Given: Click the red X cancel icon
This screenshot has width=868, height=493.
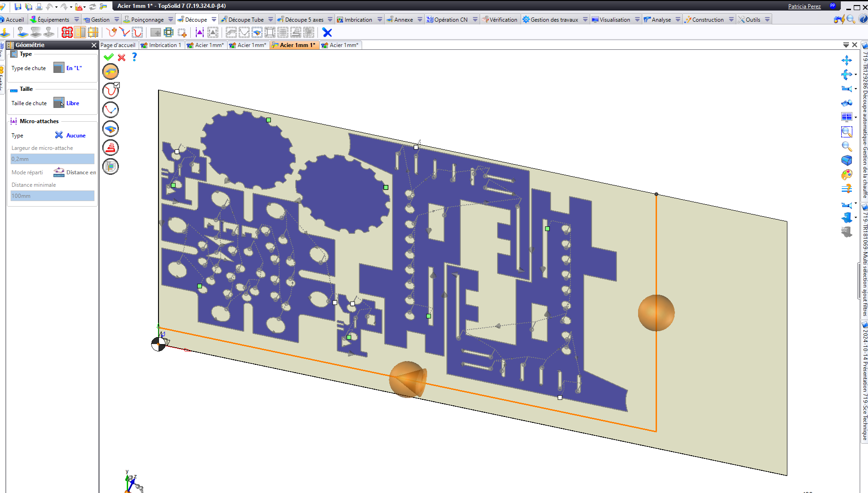Looking at the screenshot, I should 122,57.
